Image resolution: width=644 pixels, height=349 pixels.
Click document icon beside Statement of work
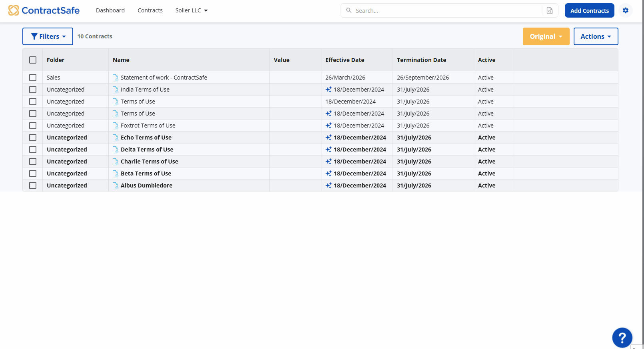pos(116,78)
